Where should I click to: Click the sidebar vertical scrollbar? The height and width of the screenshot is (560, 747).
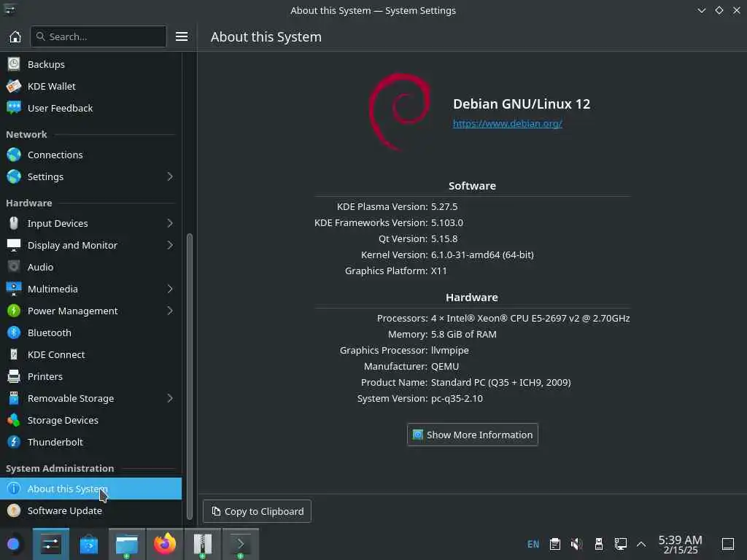click(x=190, y=376)
